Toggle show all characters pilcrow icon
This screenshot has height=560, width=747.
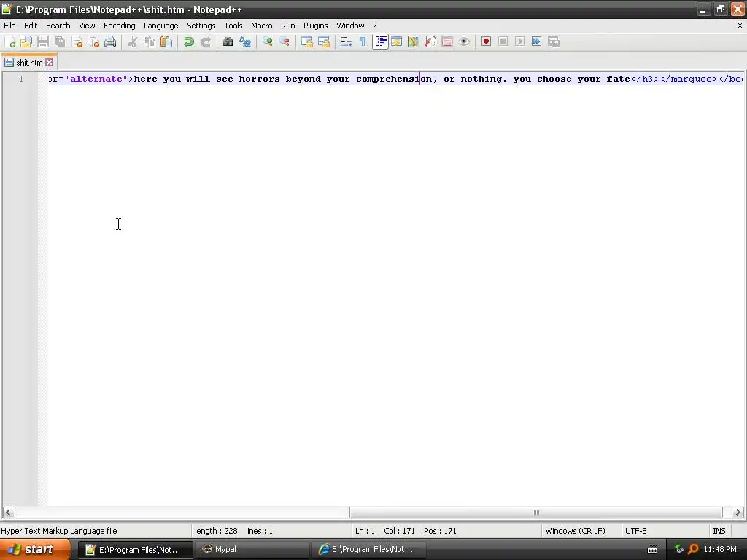pyautogui.click(x=363, y=42)
